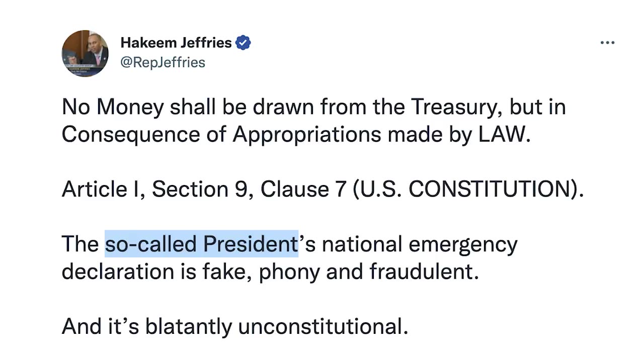Click "Article I" in the citation line
This screenshot has width=644, height=362.
(103, 190)
